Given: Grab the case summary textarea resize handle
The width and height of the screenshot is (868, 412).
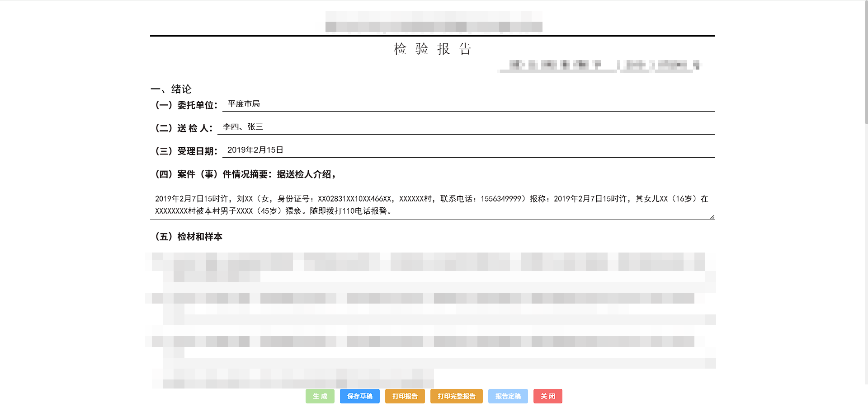Looking at the screenshot, I should [x=712, y=217].
